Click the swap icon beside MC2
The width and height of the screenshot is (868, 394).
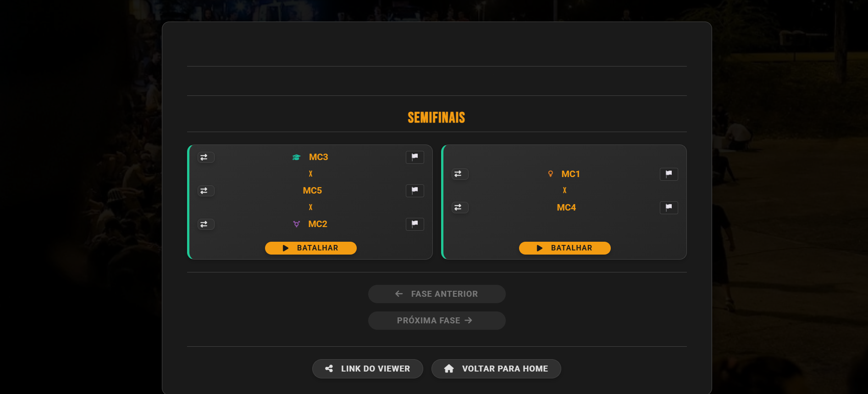(x=205, y=224)
